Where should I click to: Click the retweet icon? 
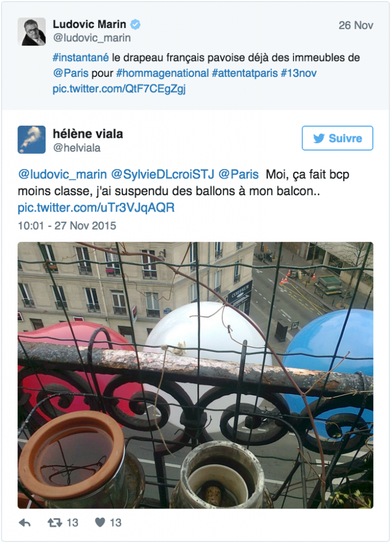tap(55, 522)
